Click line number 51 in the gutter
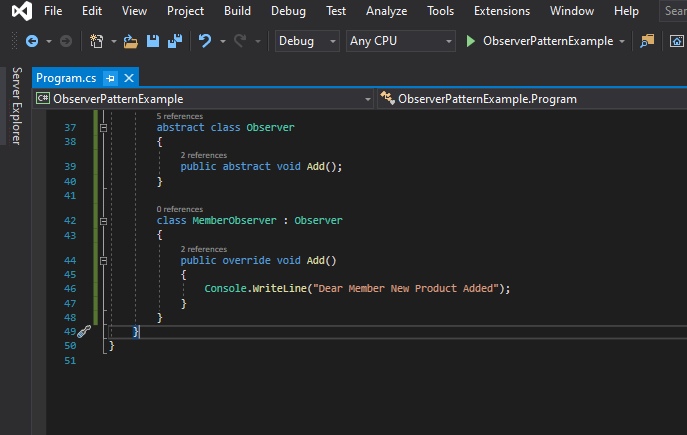 coord(70,361)
